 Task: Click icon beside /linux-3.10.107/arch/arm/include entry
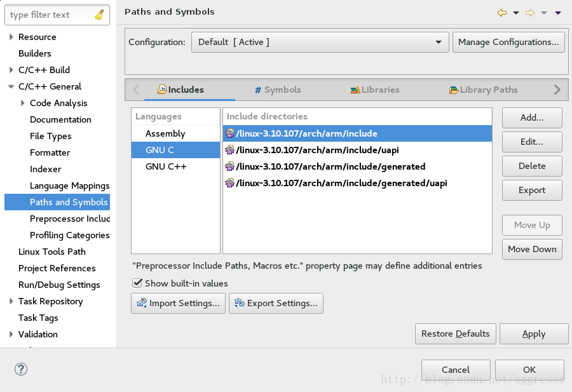pos(230,133)
